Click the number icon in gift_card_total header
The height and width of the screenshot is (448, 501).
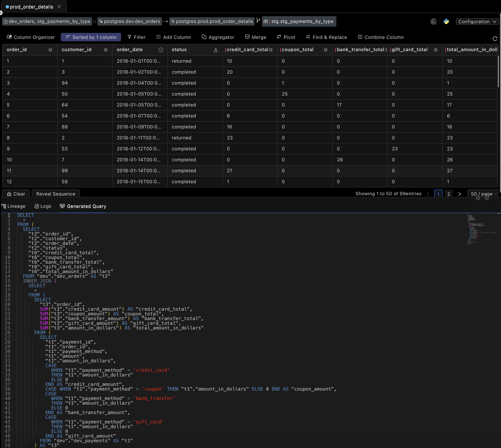(436, 50)
